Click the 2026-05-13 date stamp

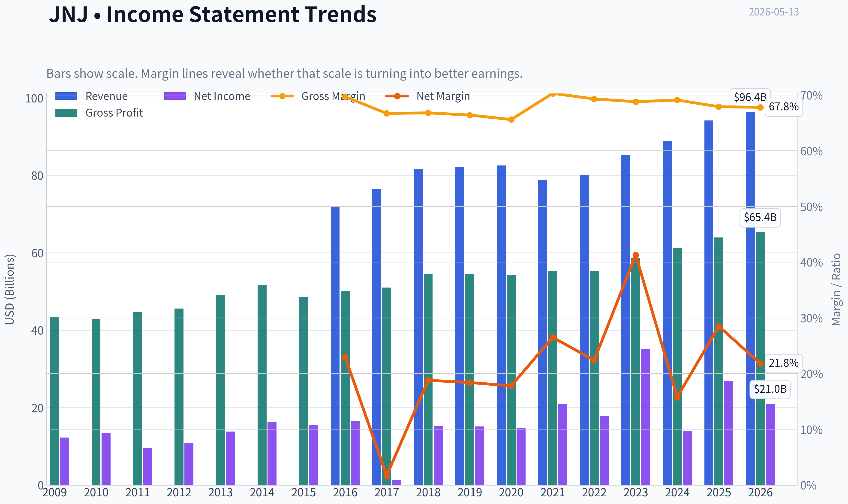[x=774, y=12]
